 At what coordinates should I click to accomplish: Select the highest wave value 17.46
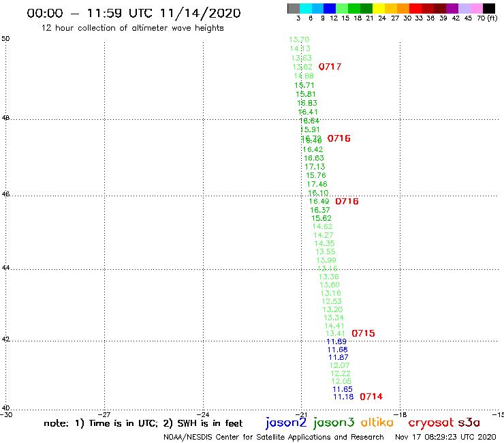point(317,184)
